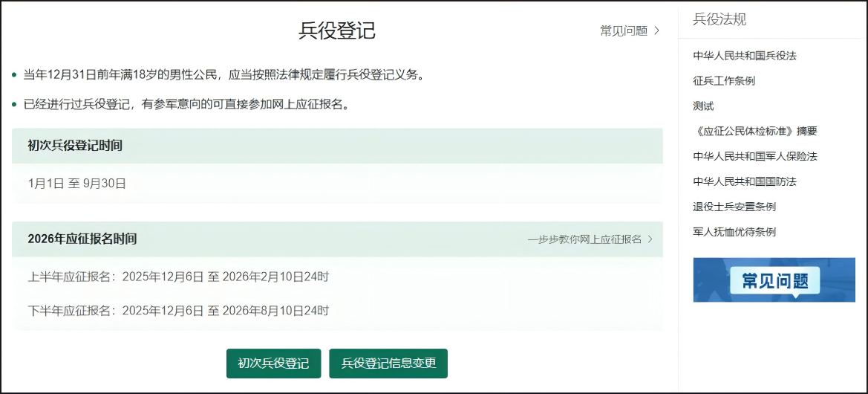Click the 2026年应征报名时间 section title
Viewport: 868px width, 394px height.
tap(82, 239)
